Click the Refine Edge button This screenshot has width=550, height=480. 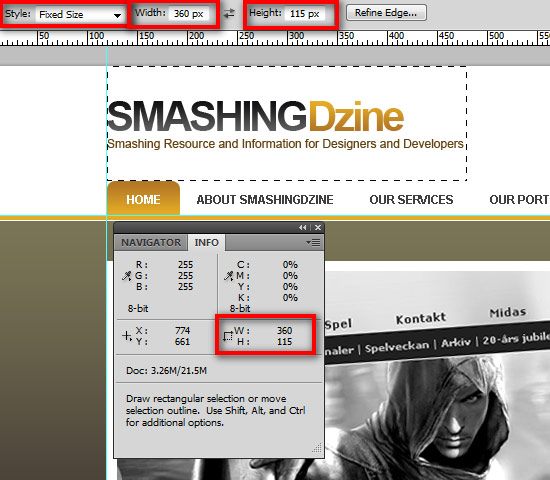tap(386, 13)
